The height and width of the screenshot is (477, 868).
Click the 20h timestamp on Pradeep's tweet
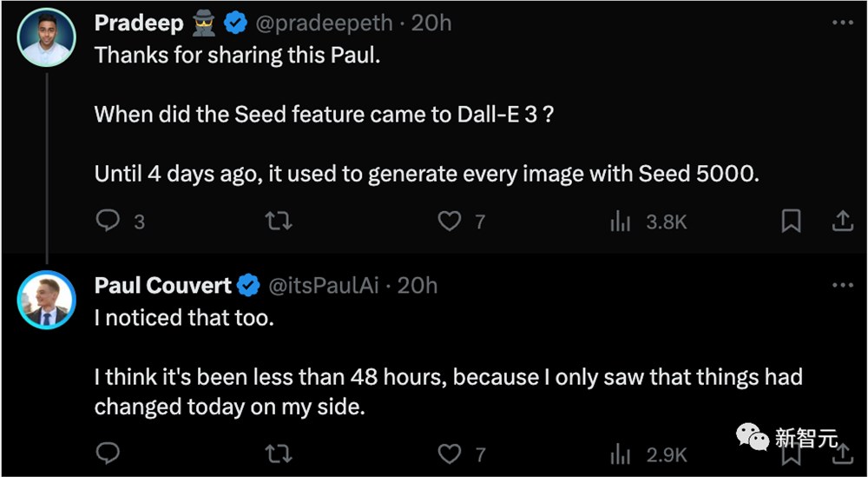tap(431, 23)
